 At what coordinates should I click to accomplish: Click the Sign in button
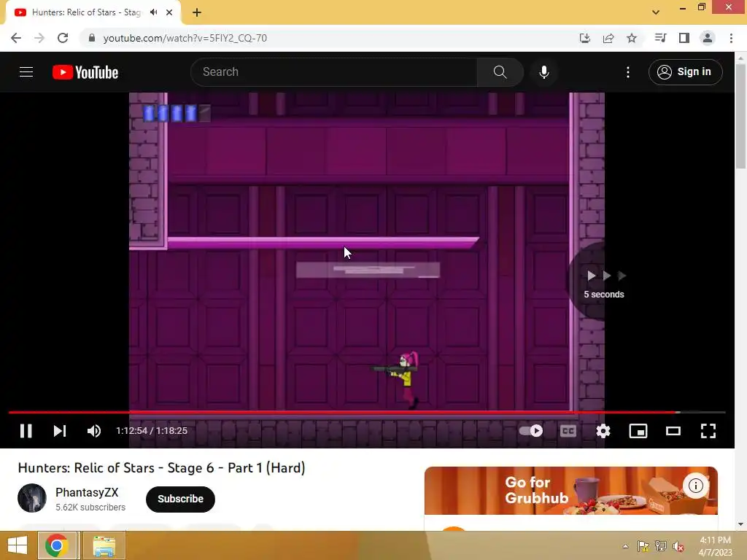[685, 72]
